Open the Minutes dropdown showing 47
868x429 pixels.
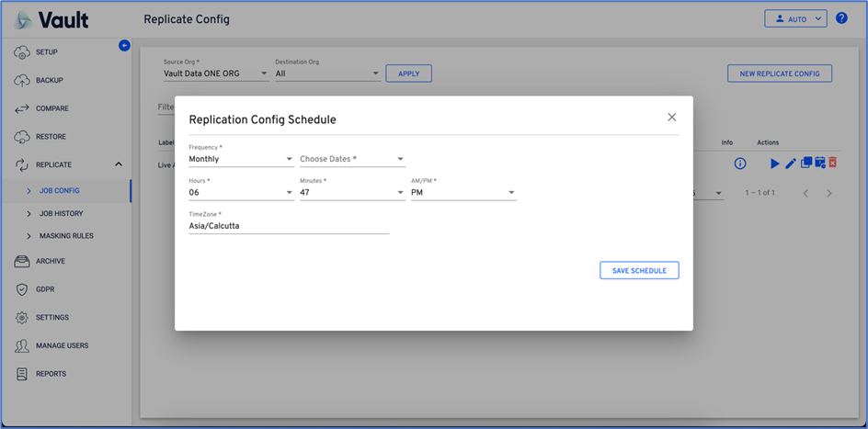pyautogui.click(x=351, y=193)
